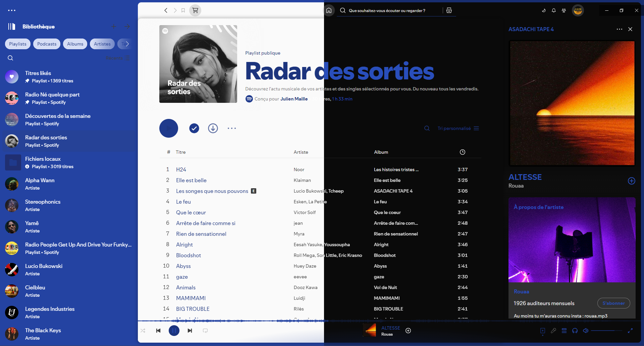The image size is (644, 346).
Task: Add ALTESSE to liked via panel plus
Action: (631, 181)
